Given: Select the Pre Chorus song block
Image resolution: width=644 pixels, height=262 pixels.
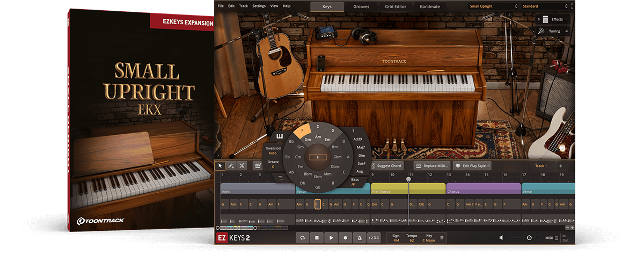Looking at the screenshot, I should click(x=408, y=189).
